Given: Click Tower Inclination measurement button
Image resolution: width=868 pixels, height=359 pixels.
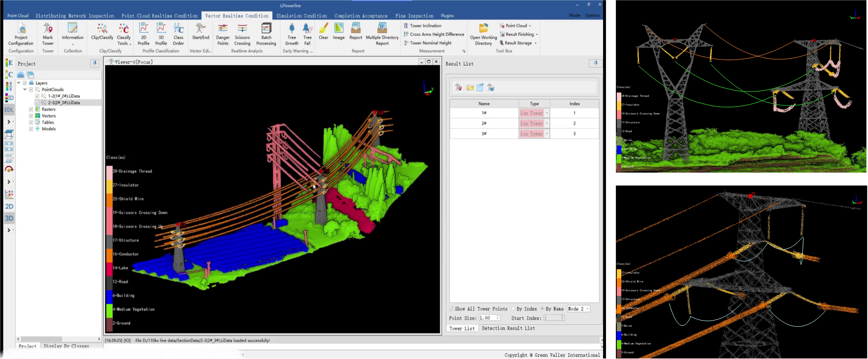Looking at the screenshot, I should click(425, 26).
